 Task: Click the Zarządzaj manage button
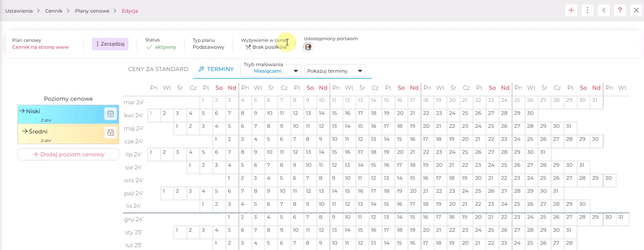tap(110, 44)
